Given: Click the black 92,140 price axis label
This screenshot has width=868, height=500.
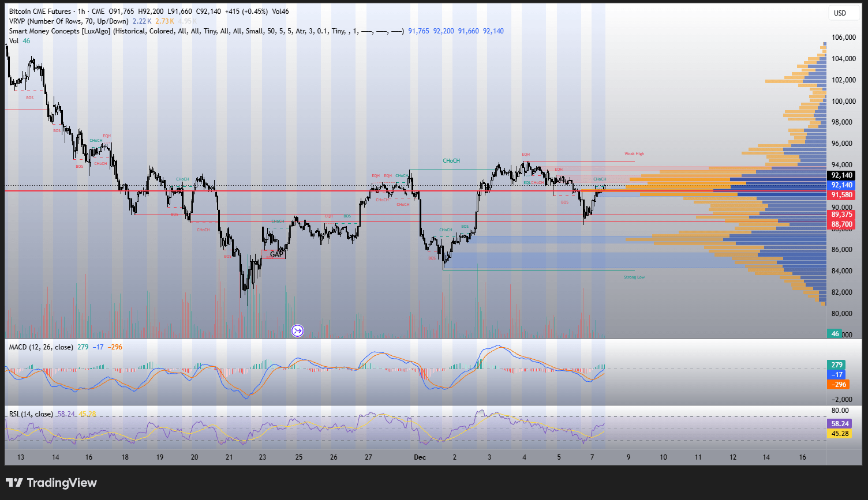Looking at the screenshot, I should tap(841, 175).
